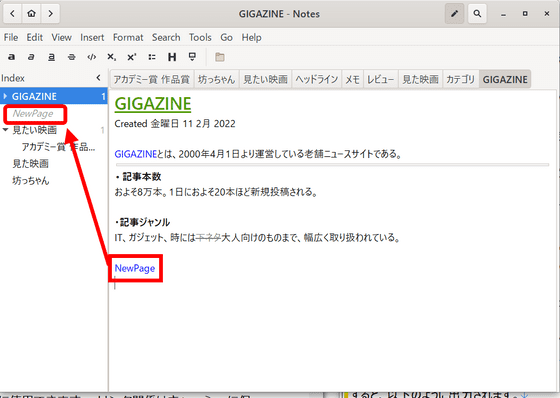This screenshot has height=398, width=560.
Task: Click the Created 金曜日 11 2月 2022 line
Action: pos(175,124)
